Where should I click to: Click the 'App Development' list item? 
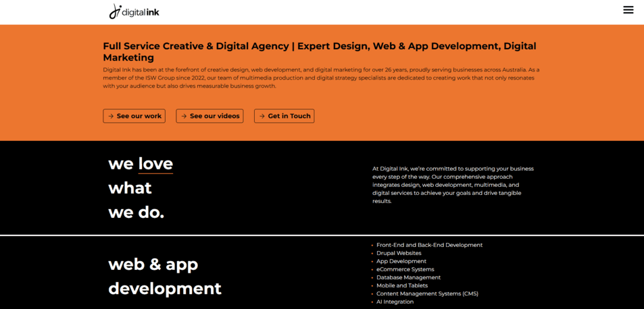(401, 262)
